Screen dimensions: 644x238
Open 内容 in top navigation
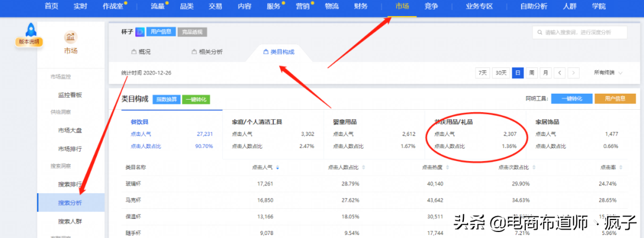click(245, 6)
